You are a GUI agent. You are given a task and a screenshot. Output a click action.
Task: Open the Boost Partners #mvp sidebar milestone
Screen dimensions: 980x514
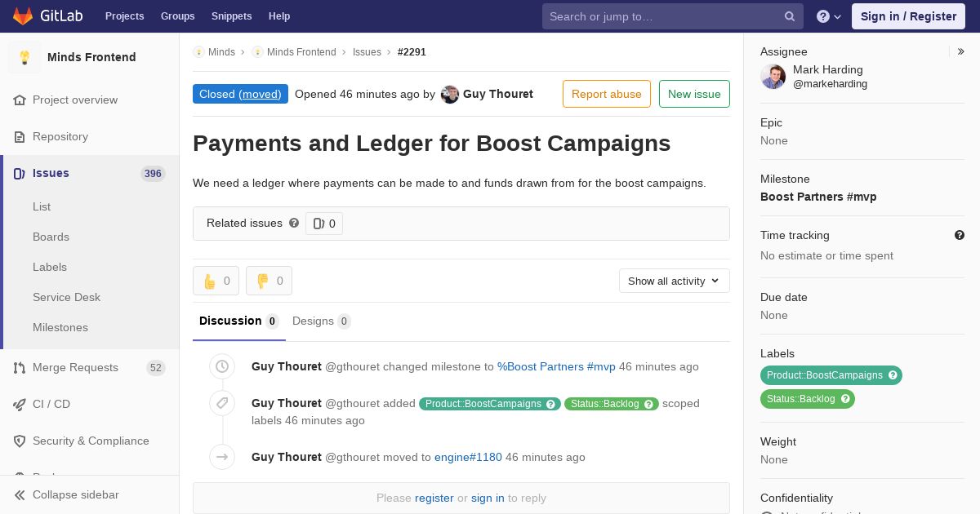click(x=818, y=197)
